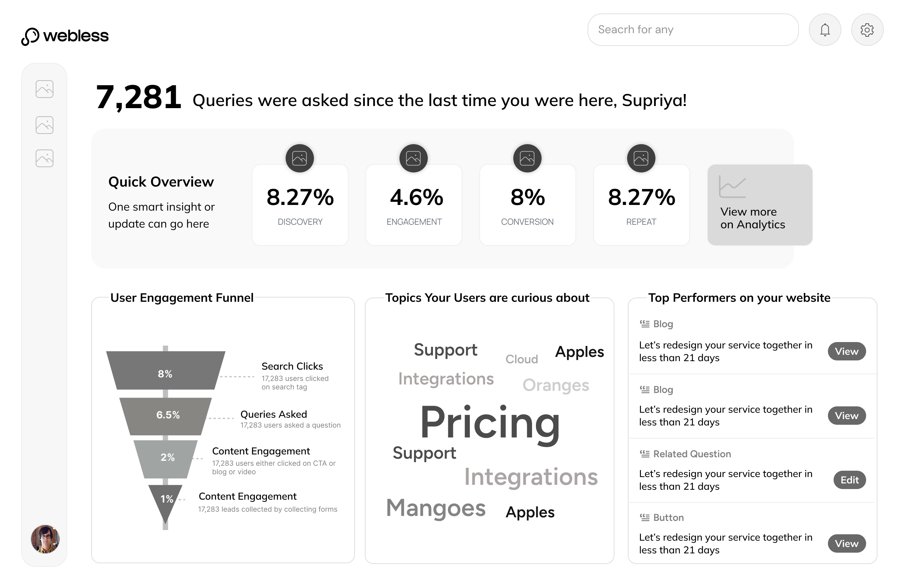This screenshot has width=905, height=588.
Task: Open the user profile avatar
Action: click(45, 539)
